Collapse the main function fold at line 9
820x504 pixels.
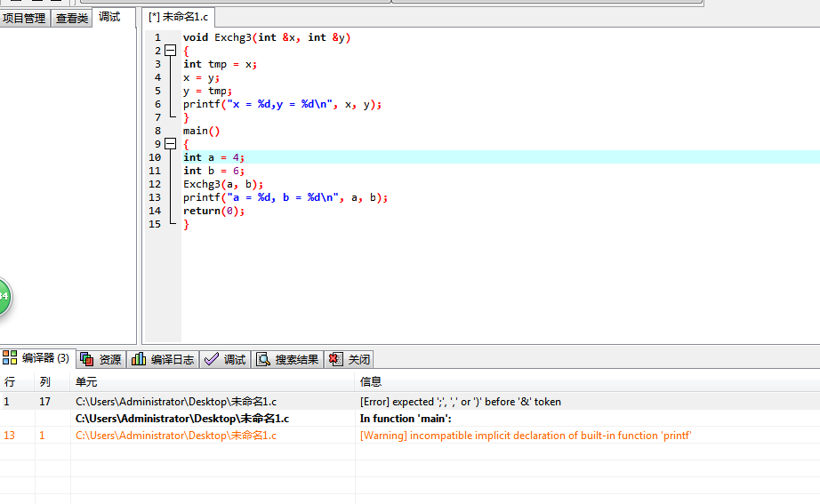tap(171, 144)
